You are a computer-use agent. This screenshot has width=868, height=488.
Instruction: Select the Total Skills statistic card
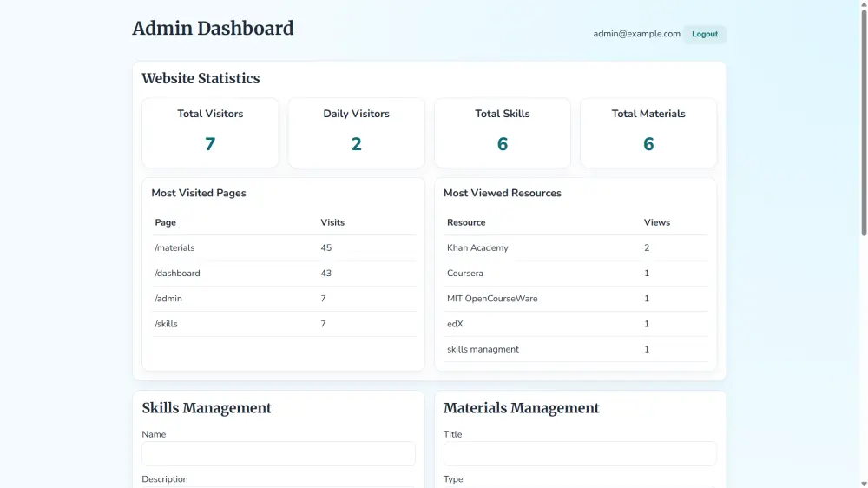click(502, 132)
